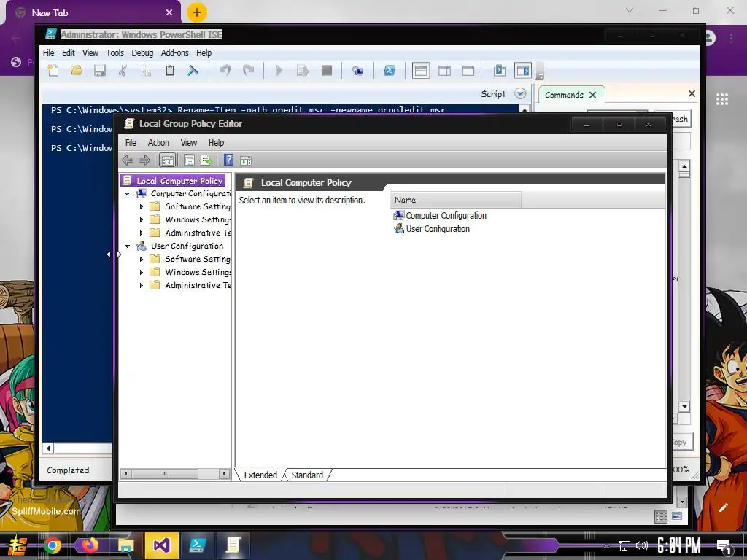Open Firefox from the taskbar
Image resolution: width=747 pixels, height=560 pixels.
tap(89, 545)
